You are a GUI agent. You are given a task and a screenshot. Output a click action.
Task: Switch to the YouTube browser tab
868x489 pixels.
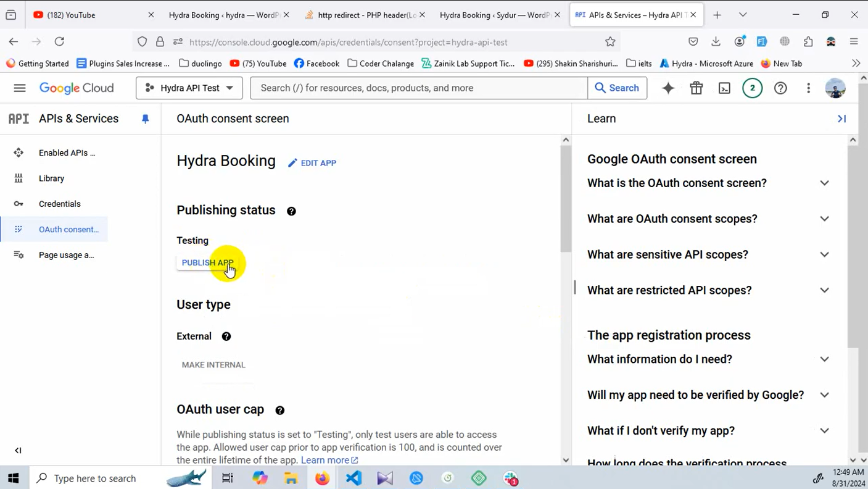pos(93,15)
